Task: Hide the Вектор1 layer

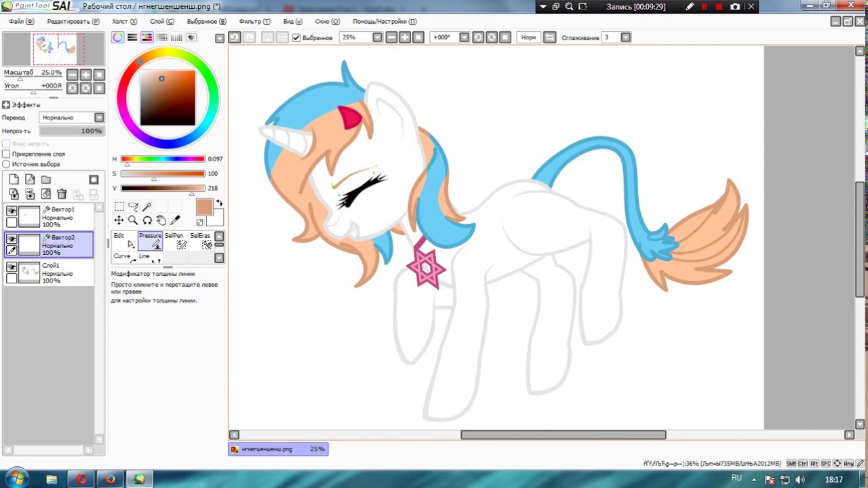Action: tap(12, 211)
